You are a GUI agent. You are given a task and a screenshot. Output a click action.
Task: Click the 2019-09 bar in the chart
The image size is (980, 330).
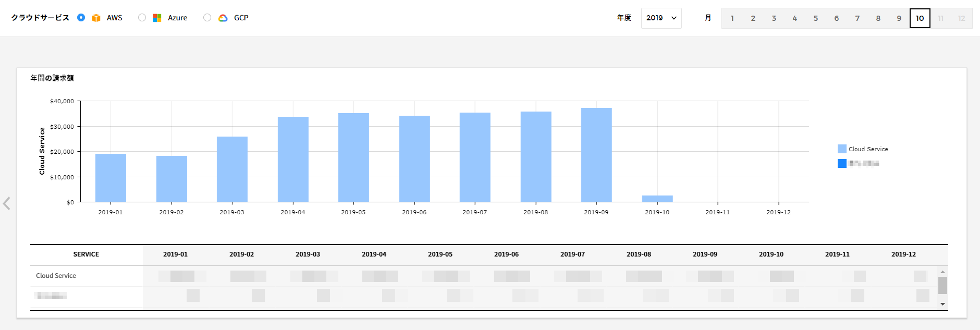[596, 155]
